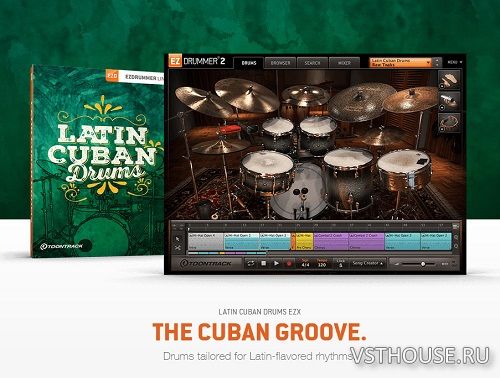Viewport: 500px width, 378px height.
Task: Select the arrow pointer tool in timeline
Action: click(x=177, y=239)
